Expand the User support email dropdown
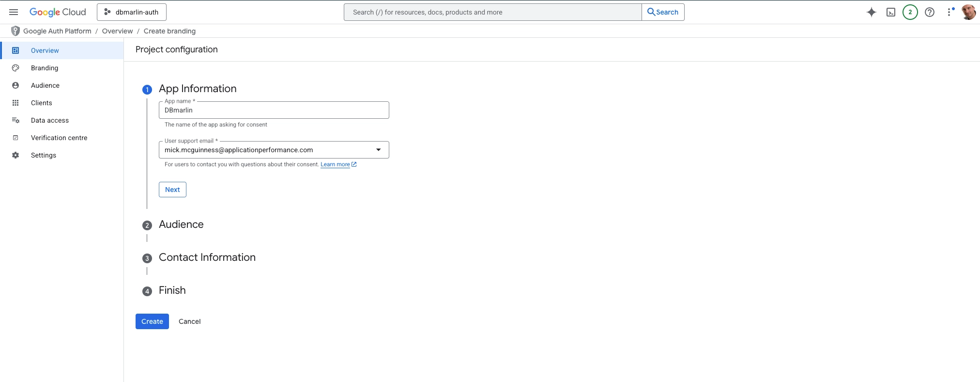980x382 pixels. click(x=378, y=150)
